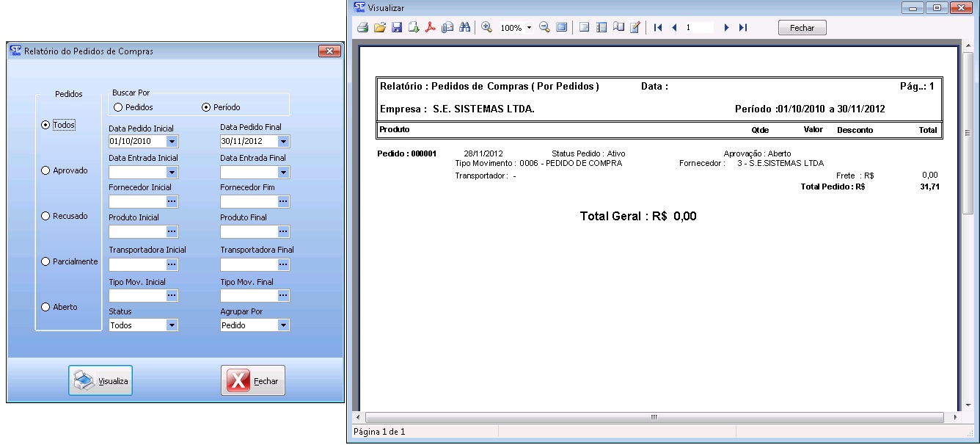The image size is (980, 445).
Task: Zoom out with the magnifier minus icon
Action: pos(544,28)
